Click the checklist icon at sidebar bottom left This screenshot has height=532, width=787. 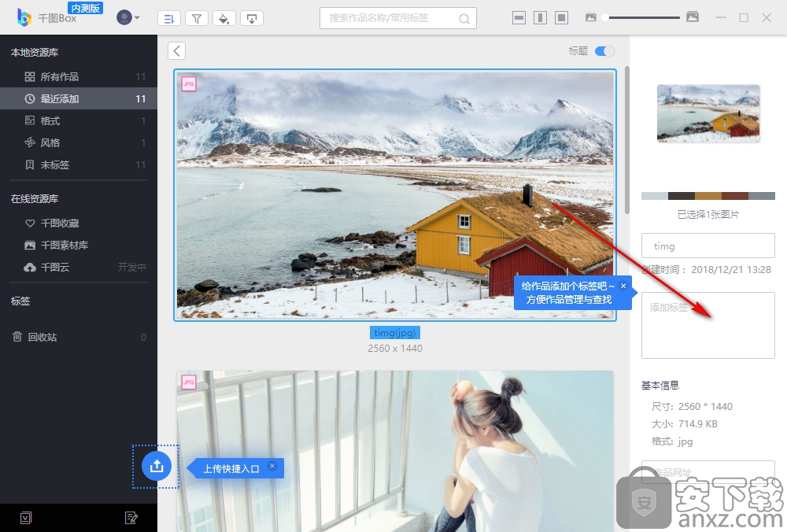(x=26, y=517)
